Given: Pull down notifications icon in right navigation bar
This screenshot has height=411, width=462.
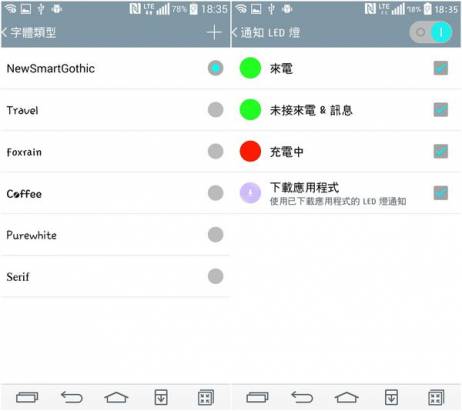Looking at the screenshot, I should coord(391,397).
